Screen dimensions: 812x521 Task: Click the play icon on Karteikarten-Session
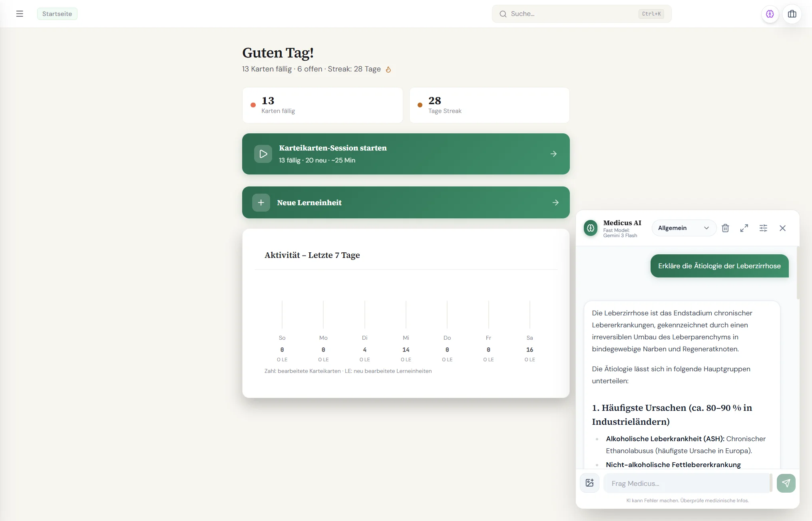point(263,154)
